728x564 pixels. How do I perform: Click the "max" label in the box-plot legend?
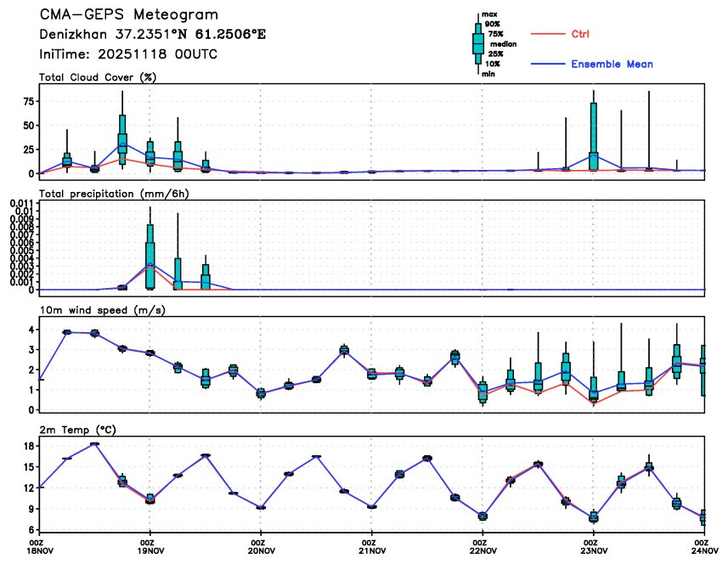pyautogui.click(x=489, y=14)
